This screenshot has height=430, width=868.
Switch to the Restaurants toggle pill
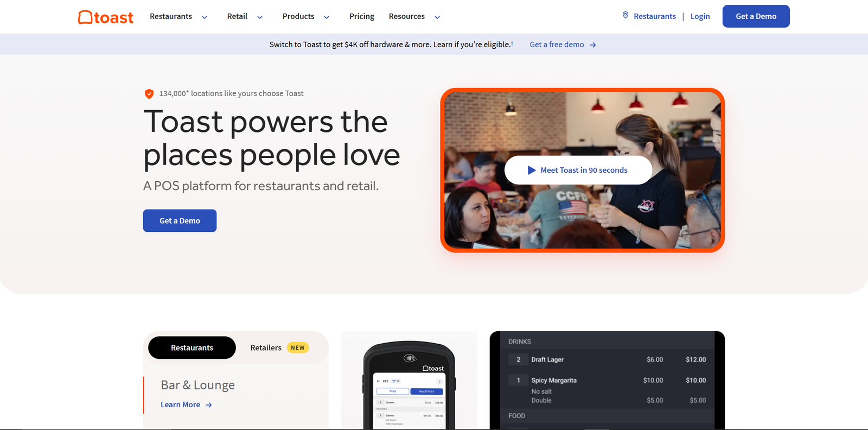pos(192,347)
